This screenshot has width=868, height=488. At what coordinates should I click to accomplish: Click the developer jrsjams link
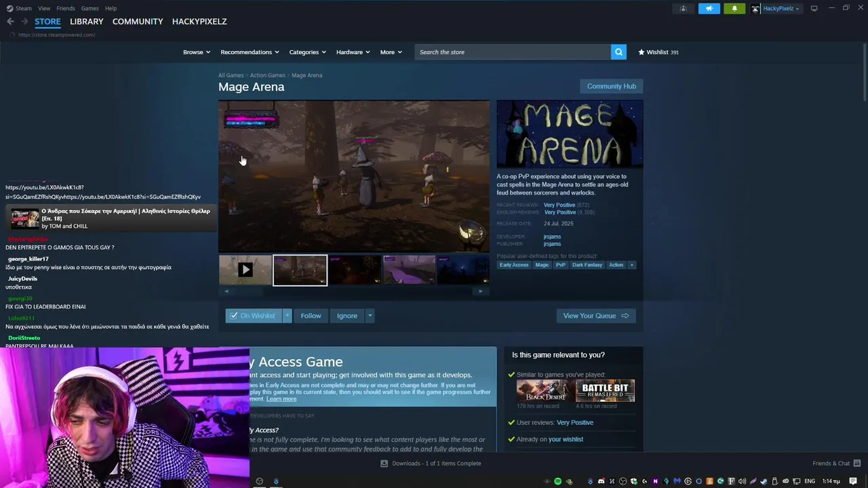[x=552, y=237]
